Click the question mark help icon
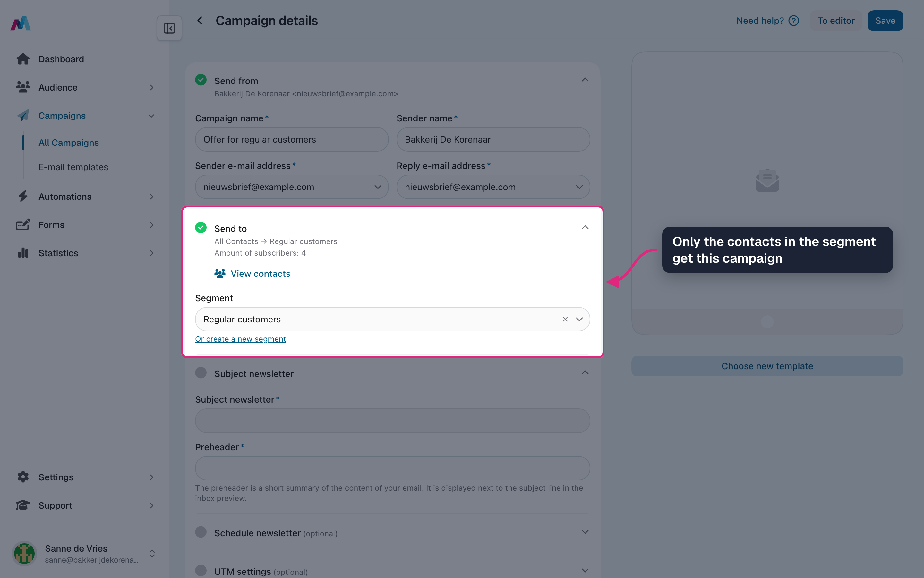The image size is (924, 578). [793, 21]
